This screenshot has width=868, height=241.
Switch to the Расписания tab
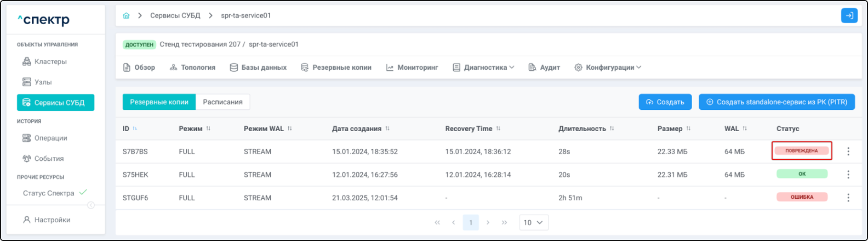pos(222,102)
